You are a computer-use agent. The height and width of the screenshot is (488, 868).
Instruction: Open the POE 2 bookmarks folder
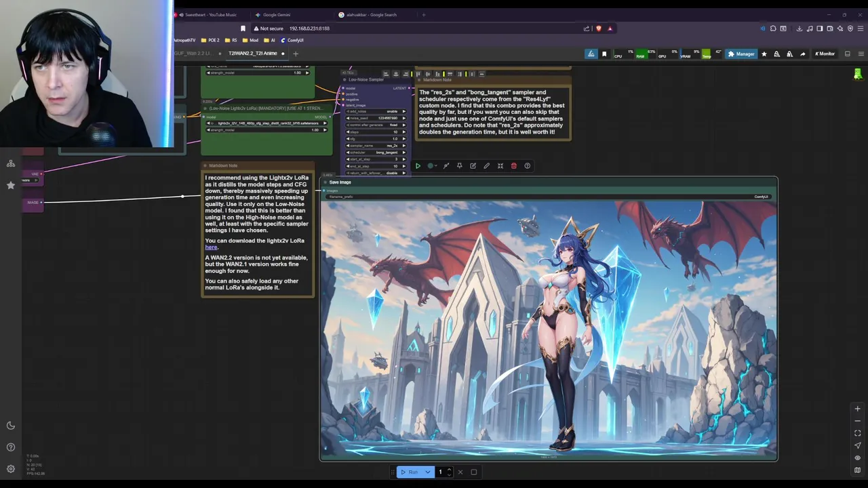click(x=210, y=40)
